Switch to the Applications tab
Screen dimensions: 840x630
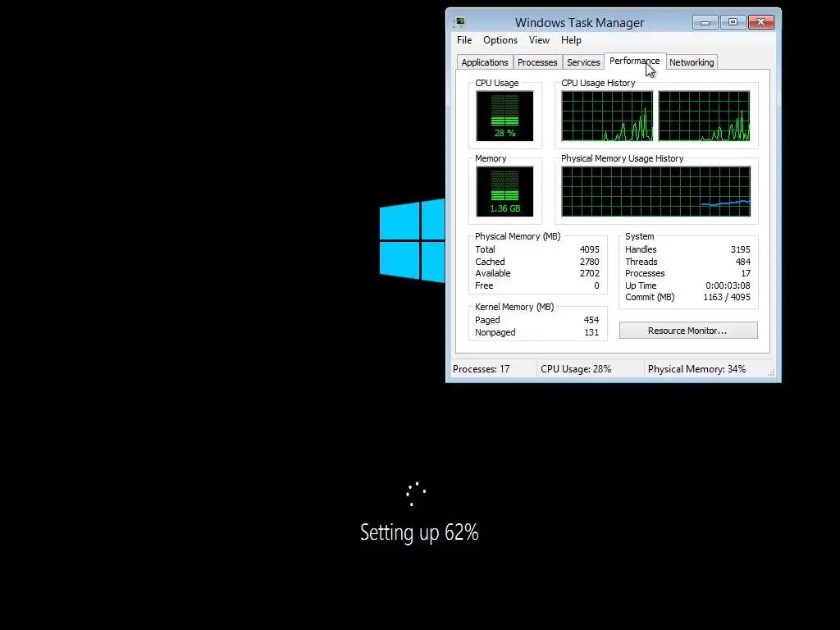click(484, 62)
